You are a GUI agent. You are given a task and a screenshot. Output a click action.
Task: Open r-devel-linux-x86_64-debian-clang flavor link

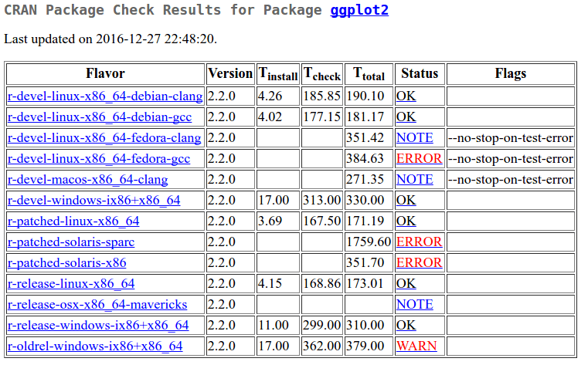(x=105, y=96)
